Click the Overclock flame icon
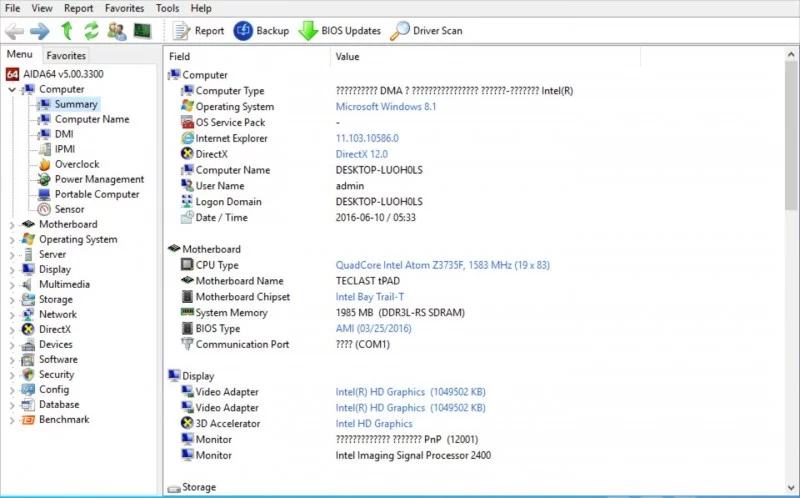The height and width of the screenshot is (498, 800). [45, 164]
